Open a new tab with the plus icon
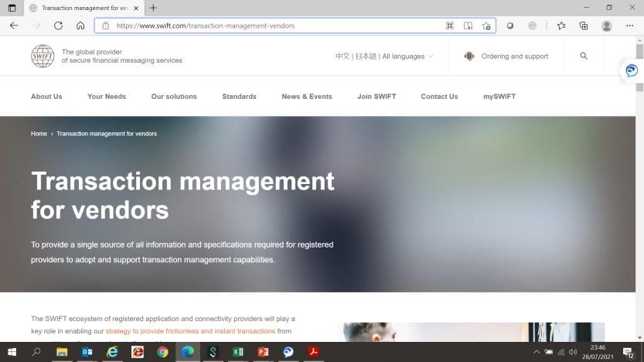Screen dimensions: 644x362 [153, 8]
